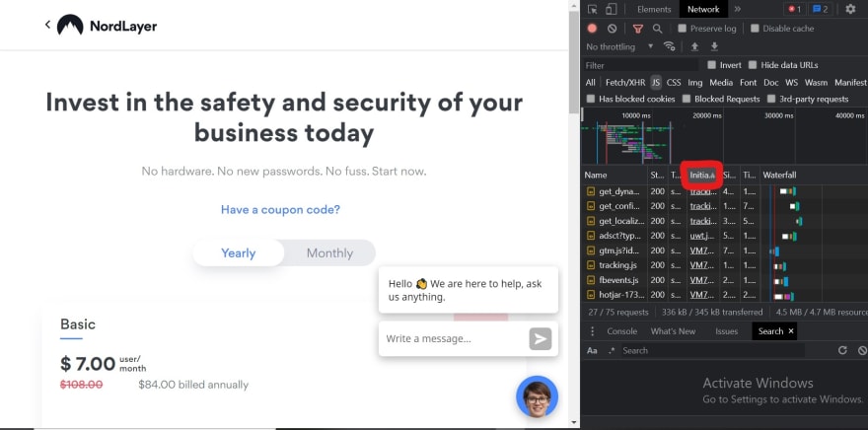Select the hotjar-173... request row
The image size is (868, 430).
coord(724,295)
